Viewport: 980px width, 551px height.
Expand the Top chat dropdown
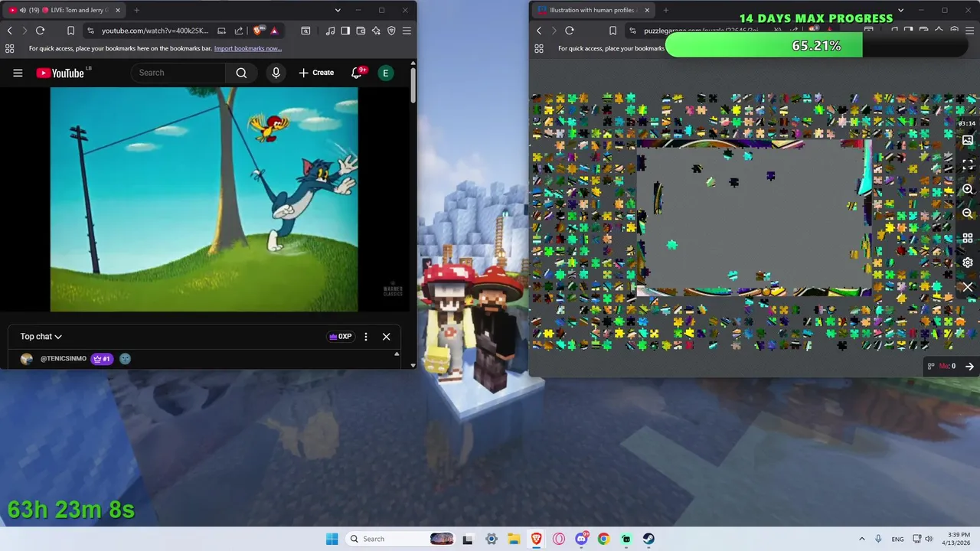(x=41, y=336)
